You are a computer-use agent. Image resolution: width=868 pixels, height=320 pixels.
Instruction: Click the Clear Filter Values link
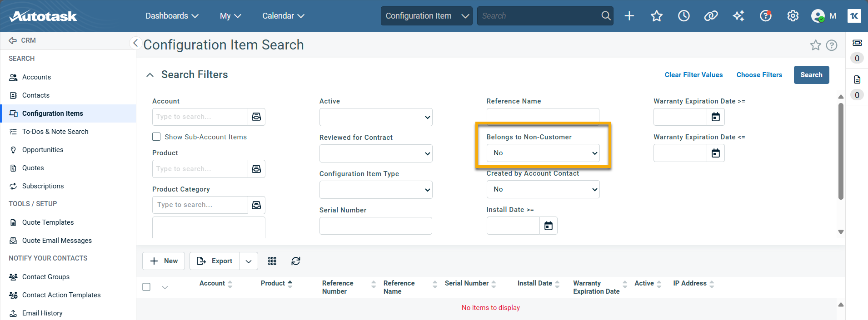693,75
